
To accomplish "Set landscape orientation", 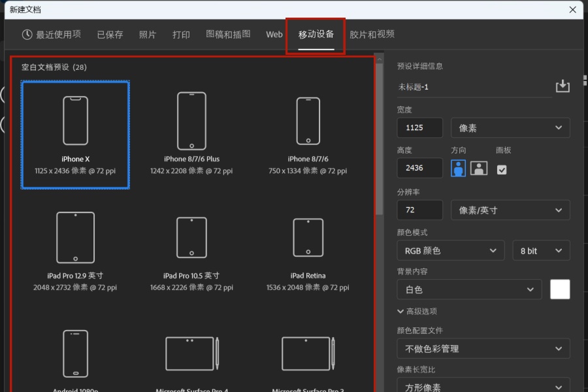I will [479, 168].
